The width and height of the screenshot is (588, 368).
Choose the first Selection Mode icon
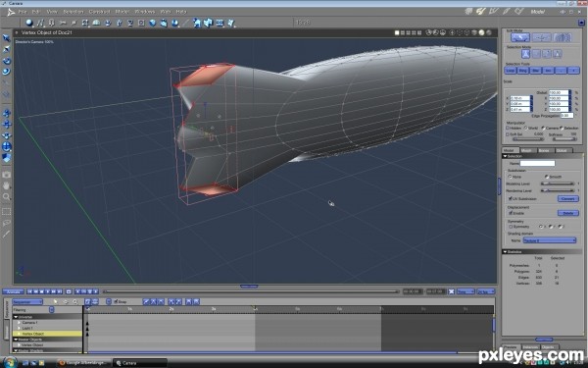525,54
